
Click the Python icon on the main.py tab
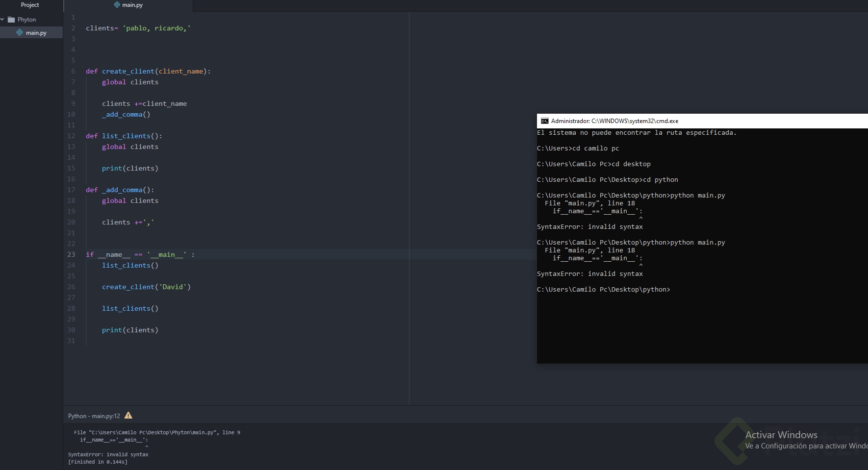[x=117, y=5]
